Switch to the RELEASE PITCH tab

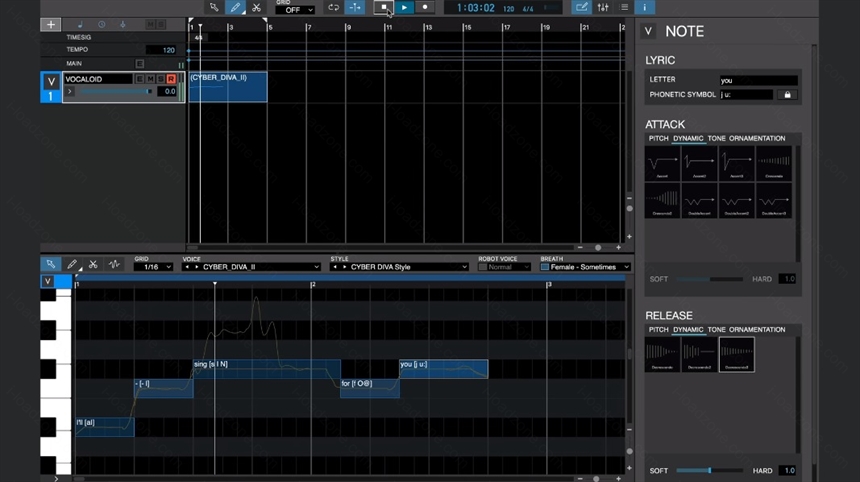pos(658,330)
